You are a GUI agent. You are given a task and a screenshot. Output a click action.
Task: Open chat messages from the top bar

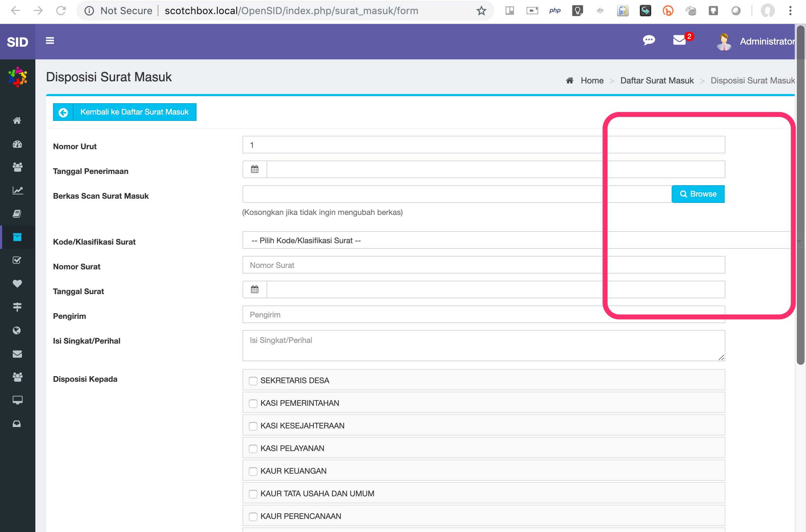649,41
